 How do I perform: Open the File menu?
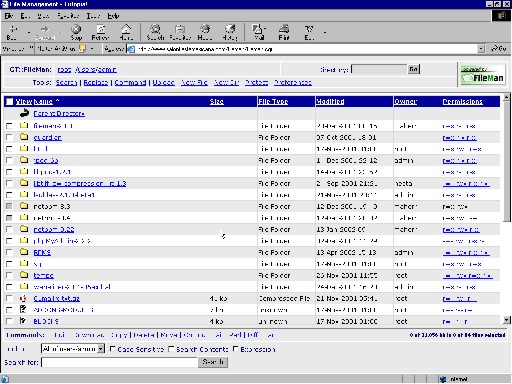coord(9,16)
